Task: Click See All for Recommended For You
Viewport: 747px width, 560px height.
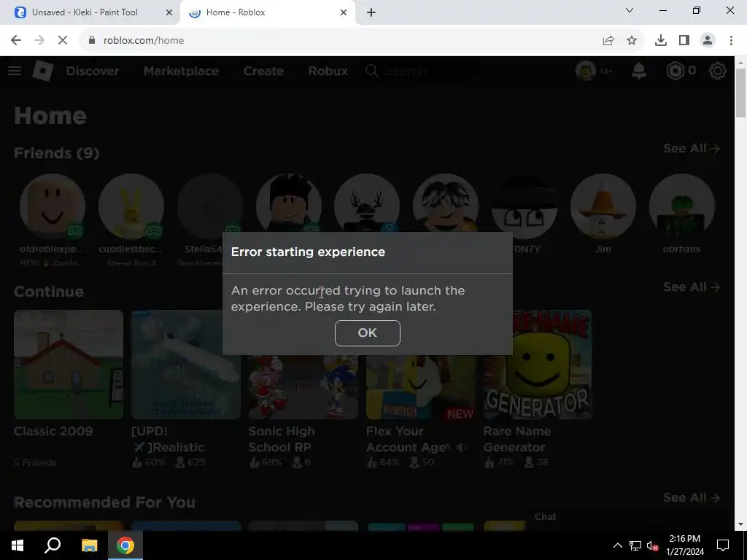Action: click(x=692, y=497)
